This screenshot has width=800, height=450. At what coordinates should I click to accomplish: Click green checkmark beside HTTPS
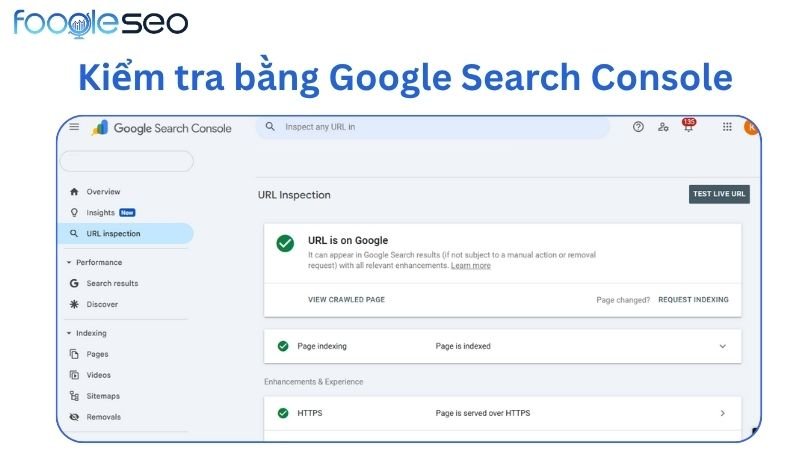click(x=283, y=413)
